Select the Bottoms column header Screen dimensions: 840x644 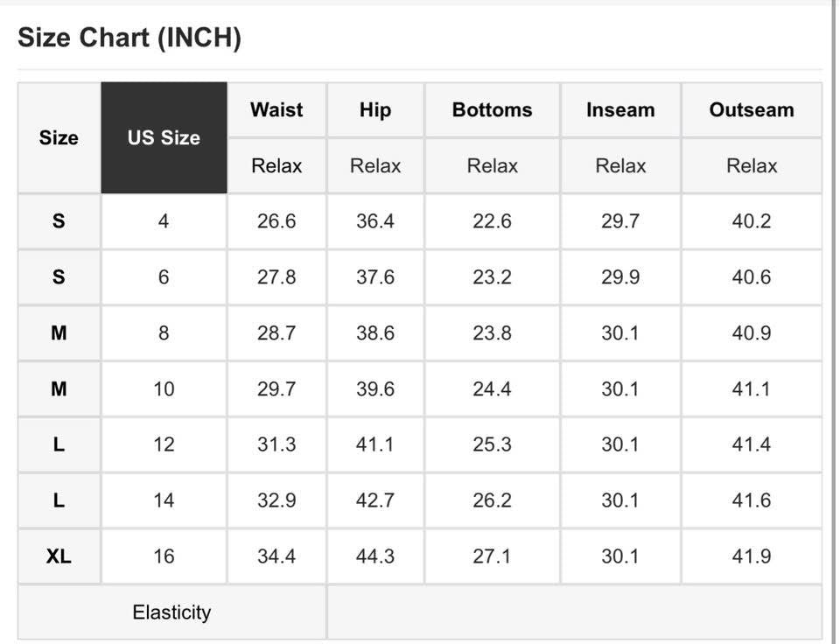click(x=492, y=109)
